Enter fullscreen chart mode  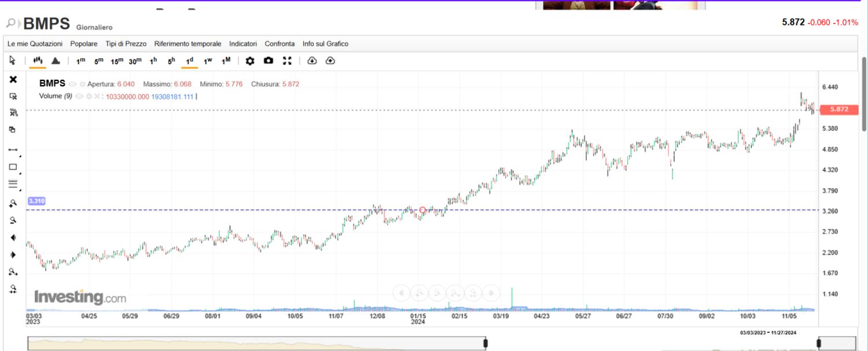pos(287,61)
